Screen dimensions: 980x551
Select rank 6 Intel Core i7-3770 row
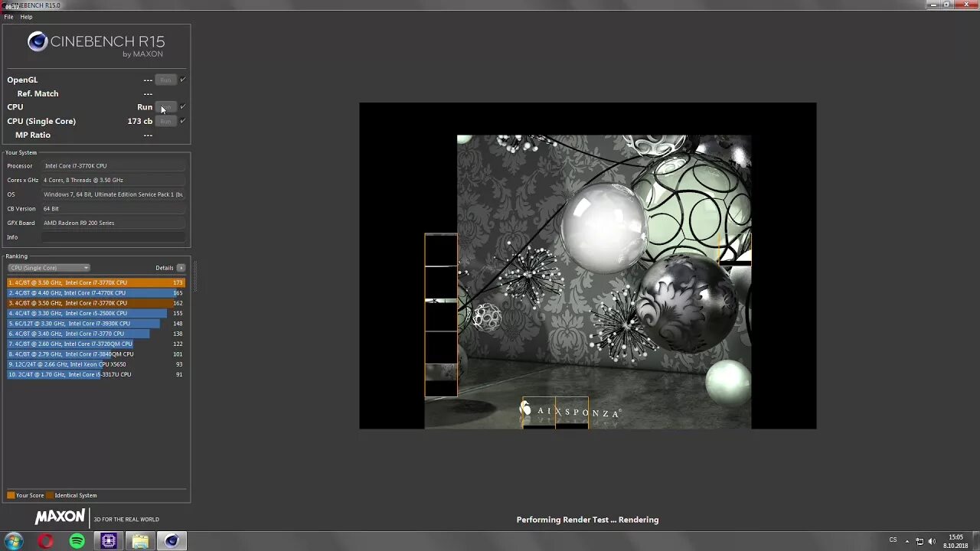click(96, 334)
